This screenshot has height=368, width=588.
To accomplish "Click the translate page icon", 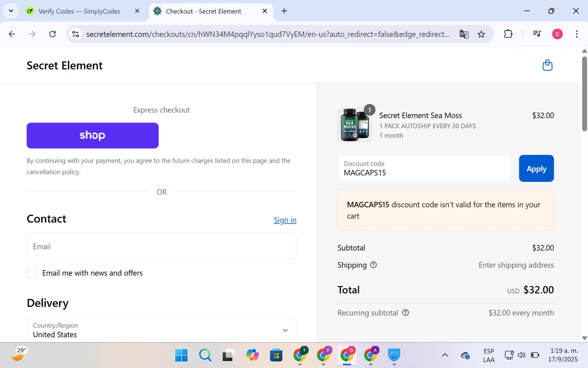I will 464,34.
